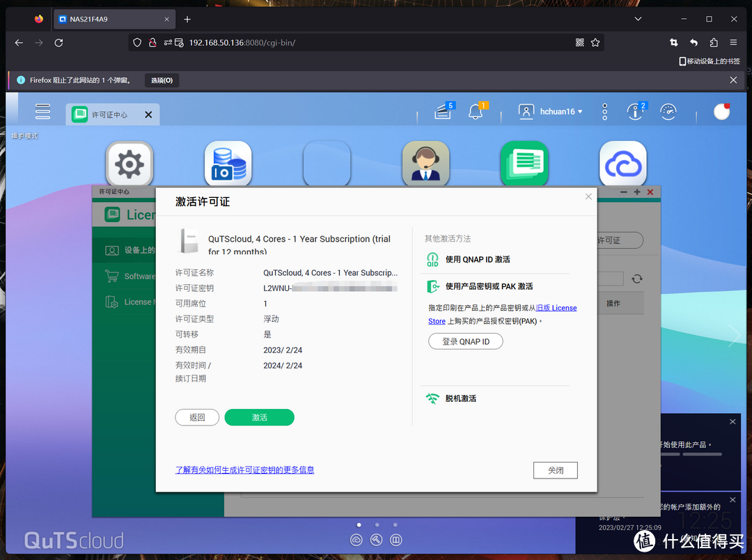Close the lower notification popup
The image size is (752, 560).
point(733,500)
